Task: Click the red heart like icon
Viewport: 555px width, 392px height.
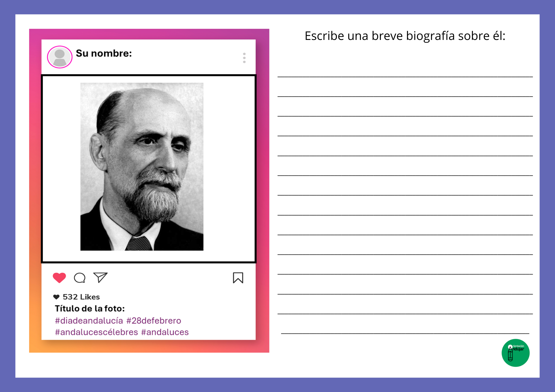Action: click(x=59, y=278)
